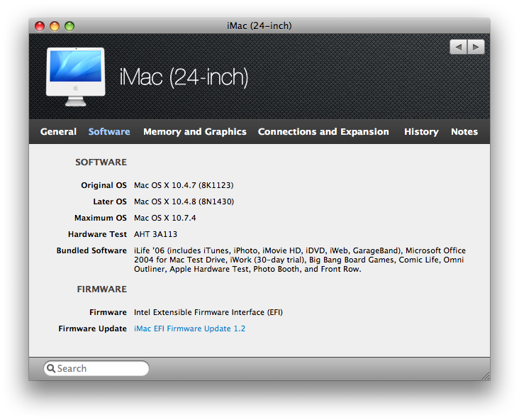Select the Software tab
The width and height of the screenshot is (519, 420).
(x=109, y=131)
